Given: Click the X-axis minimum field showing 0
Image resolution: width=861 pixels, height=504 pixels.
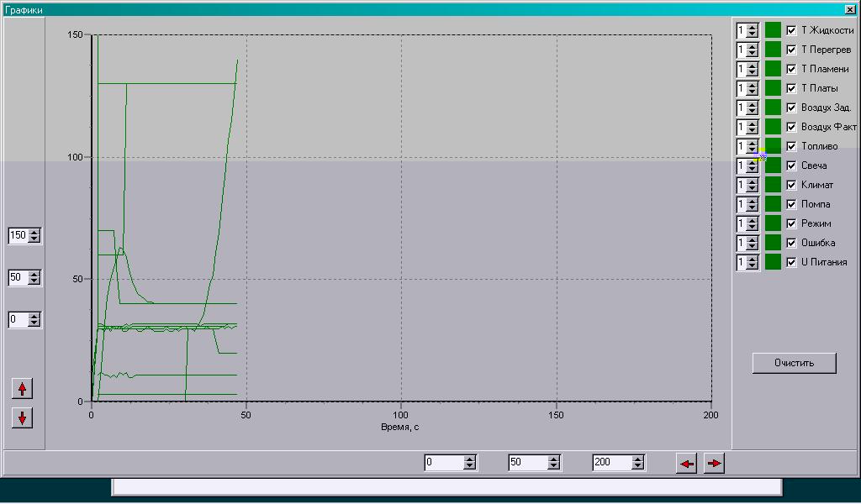Looking at the screenshot, I should coord(444,463).
